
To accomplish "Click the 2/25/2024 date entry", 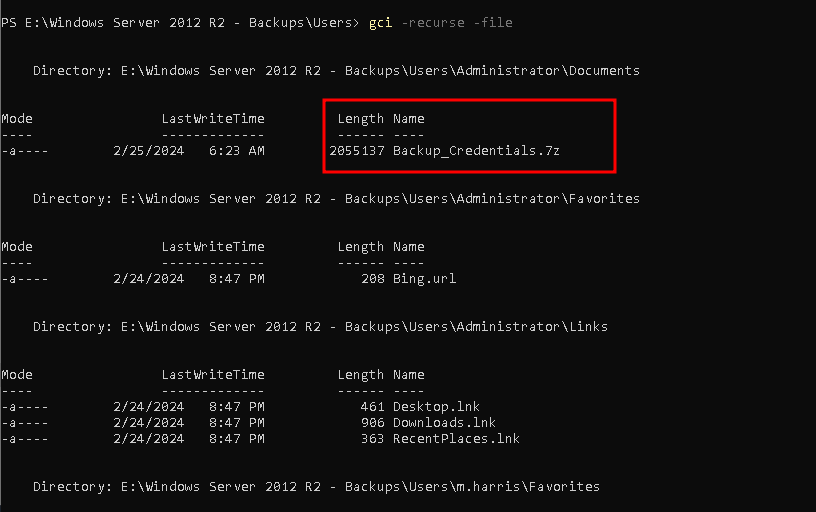I will coord(148,151).
